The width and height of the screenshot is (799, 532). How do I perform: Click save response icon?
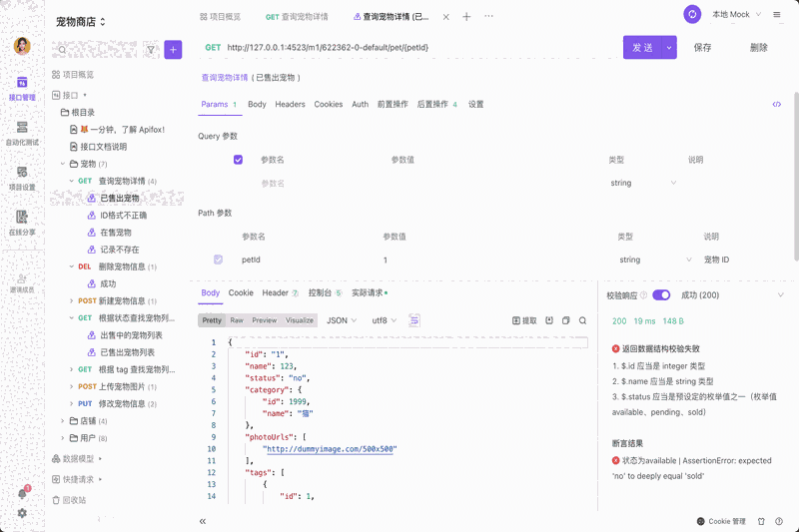[x=548, y=320]
